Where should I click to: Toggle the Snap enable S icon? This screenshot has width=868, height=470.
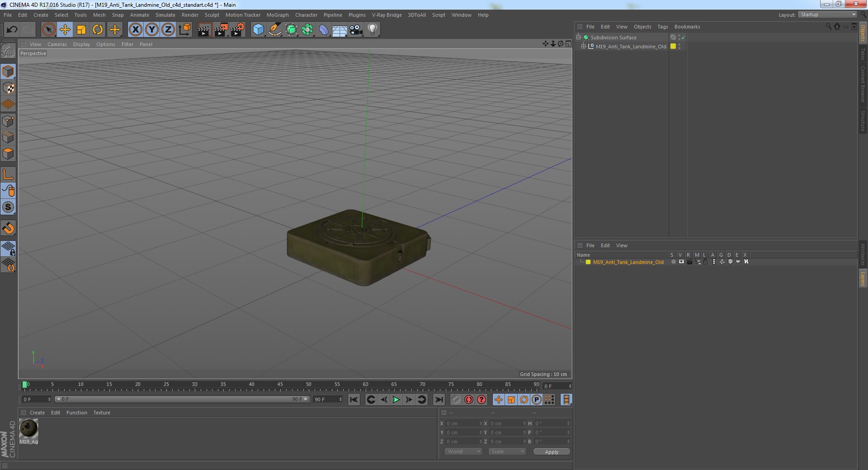[x=8, y=207]
